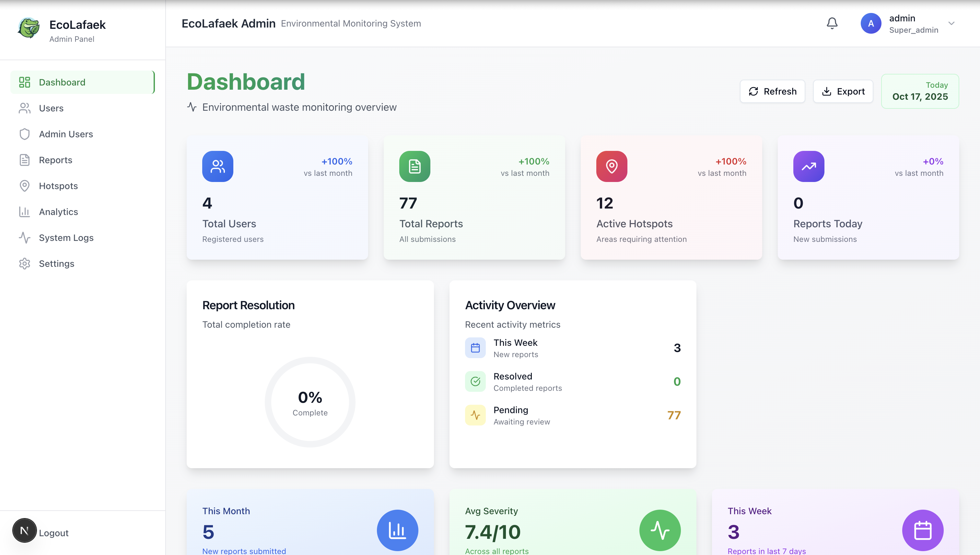
Task: Expand the admin account dropdown
Action: tap(951, 24)
